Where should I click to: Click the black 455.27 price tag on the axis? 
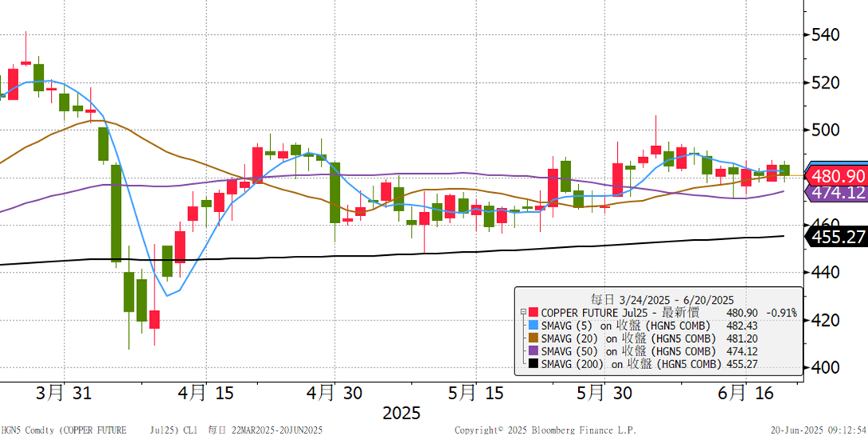pos(836,237)
